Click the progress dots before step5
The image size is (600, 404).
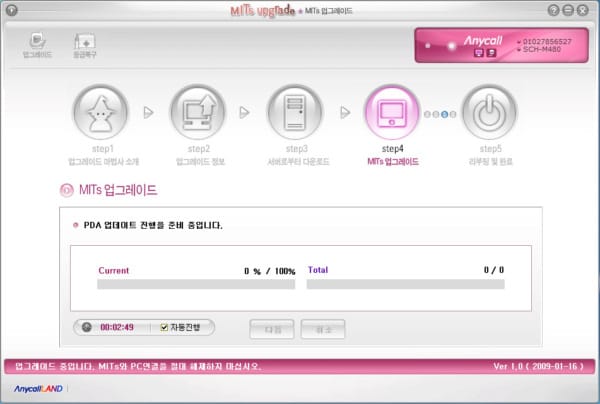[x=440, y=114]
